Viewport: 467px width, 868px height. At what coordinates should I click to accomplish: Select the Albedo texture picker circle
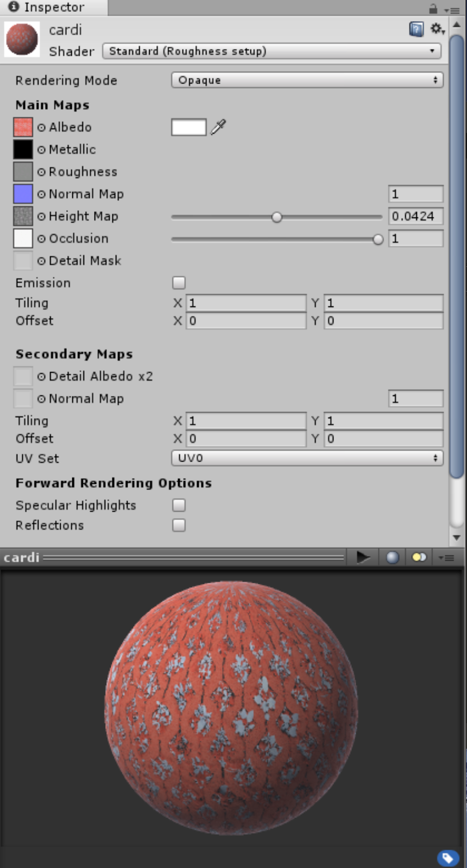tap(42, 127)
